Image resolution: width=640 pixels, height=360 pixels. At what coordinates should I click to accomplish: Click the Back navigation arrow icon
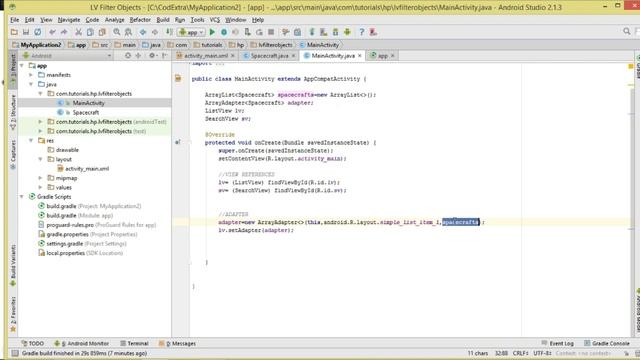click(143, 32)
